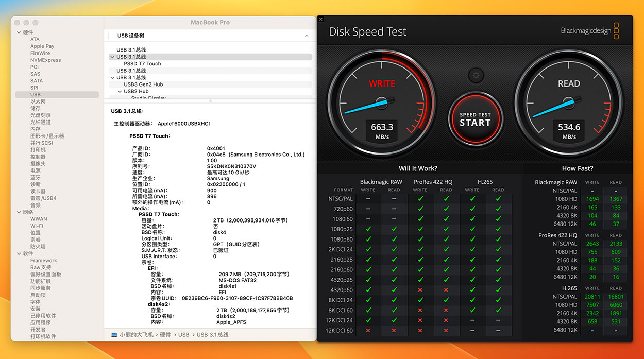Open Apple Pay in the sidebar
Image resolution: width=644 pixels, height=359 pixels.
42,46
